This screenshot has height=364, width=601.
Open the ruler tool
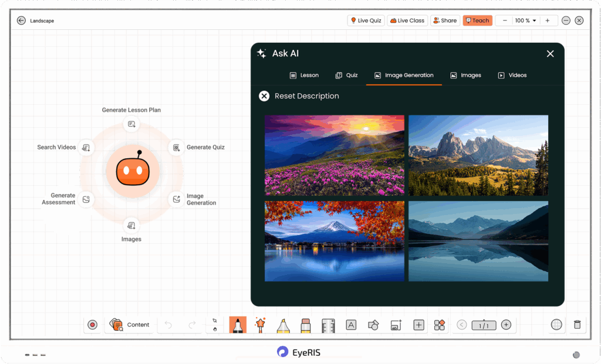click(x=328, y=325)
